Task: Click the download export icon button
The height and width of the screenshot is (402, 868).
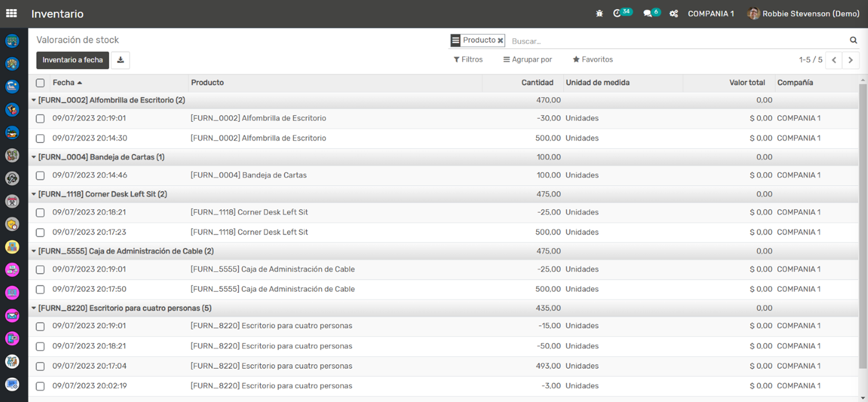Action: [120, 60]
